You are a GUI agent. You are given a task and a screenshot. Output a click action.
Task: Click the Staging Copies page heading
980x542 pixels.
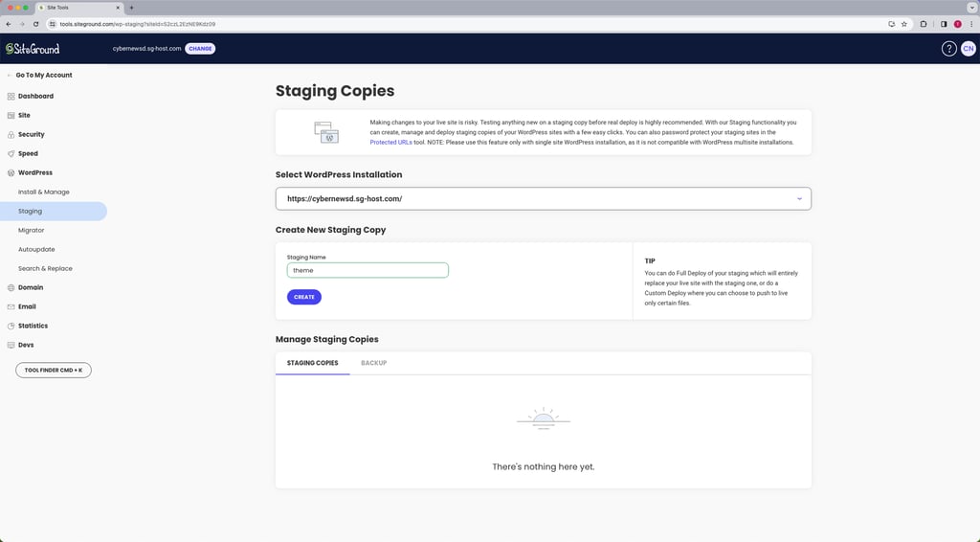[x=335, y=91]
